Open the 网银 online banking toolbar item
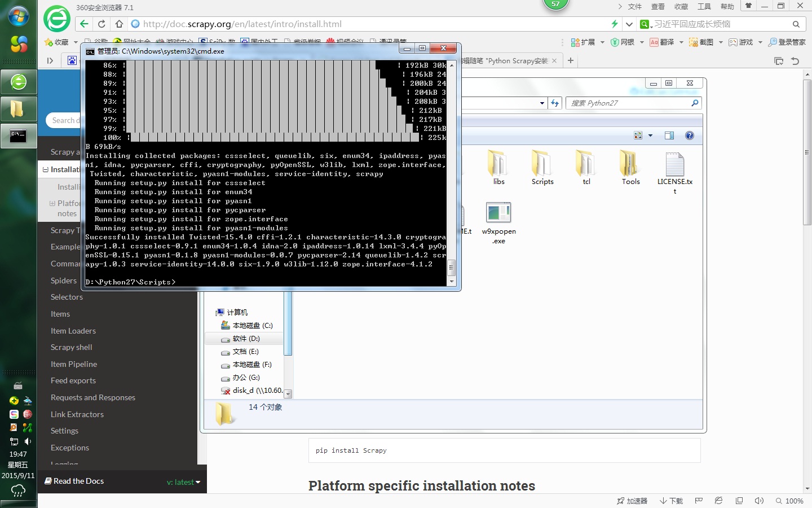 (x=623, y=42)
